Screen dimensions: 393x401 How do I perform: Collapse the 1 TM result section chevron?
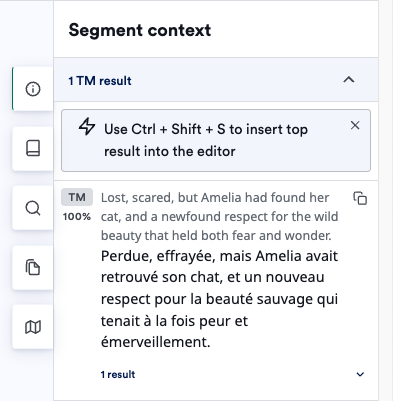(x=349, y=80)
